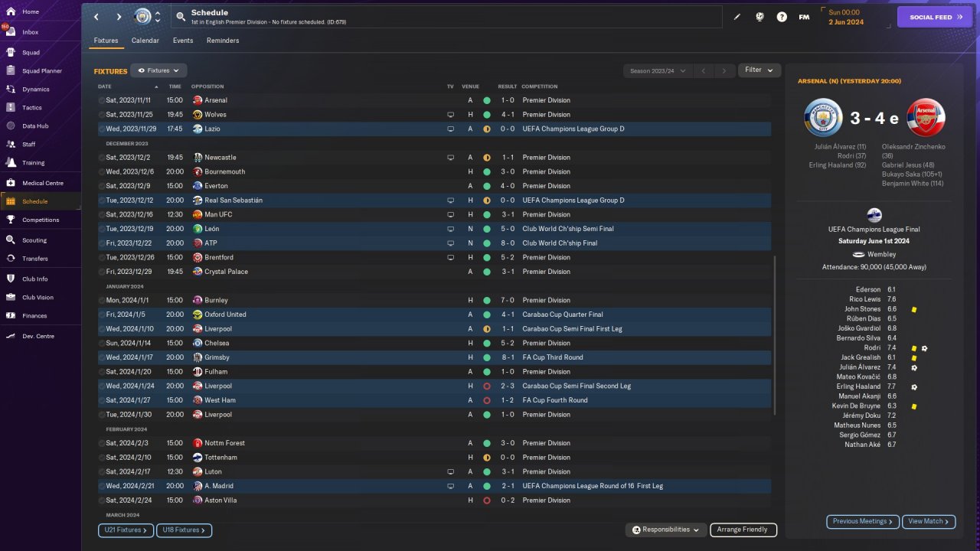Click the TV icon in the Wolves row
Viewport: 980px width, 551px height.
pyautogui.click(x=451, y=115)
